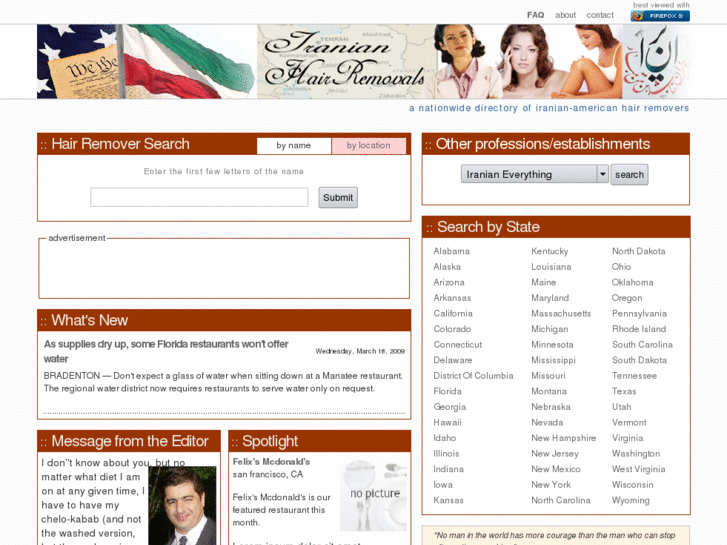This screenshot has height=545, width=727.
Task: Go to the Wyoming listing
Action: [631, 500]
